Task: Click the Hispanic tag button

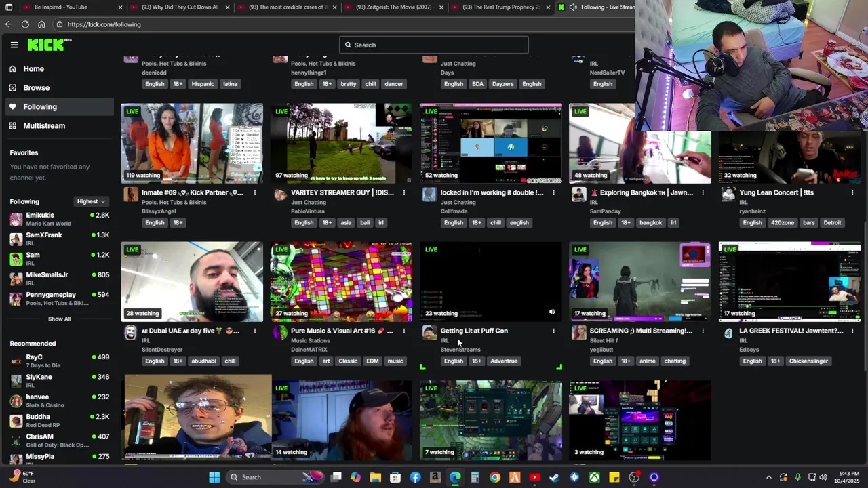Action: point(203,84)
